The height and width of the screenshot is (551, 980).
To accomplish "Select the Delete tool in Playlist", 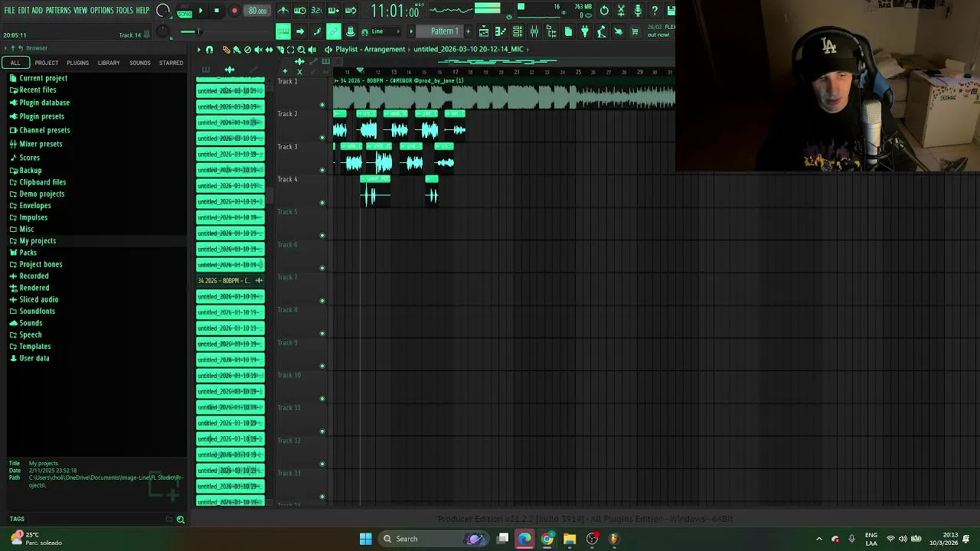I will click(x=247, y=49).
